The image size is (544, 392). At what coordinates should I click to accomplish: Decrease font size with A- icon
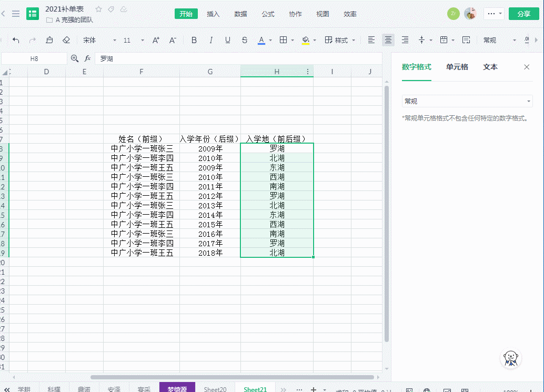173,40
